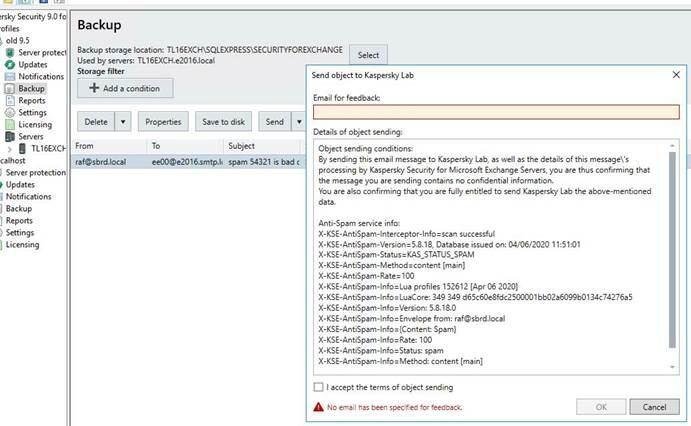Image resolution: width=691 pixels, height=426 pixels.
Task: Click the Profiles tree node
Action: click(x=10, y=29)
